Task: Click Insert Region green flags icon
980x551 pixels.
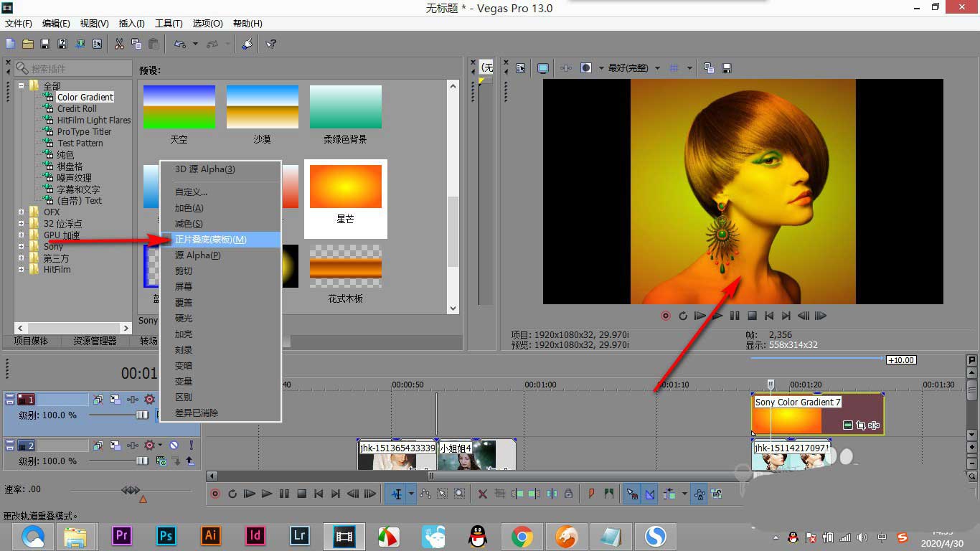Action: coord(609,494)
